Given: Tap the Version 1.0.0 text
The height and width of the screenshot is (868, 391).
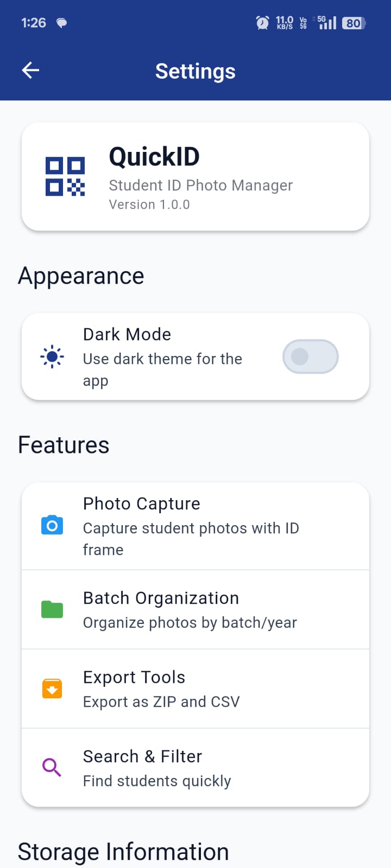Looking at the screenshot, I should 149,205.
